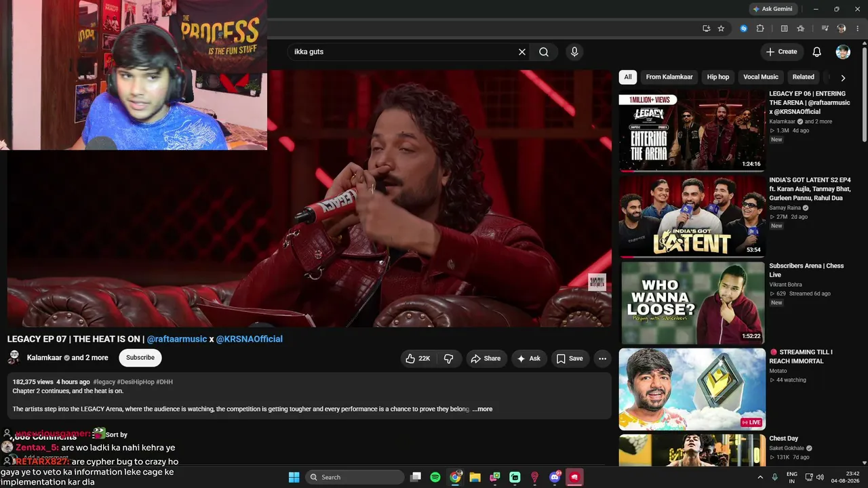Screen dimensions: 868x488
Task: Select the All filter chip
Action: coord(628,77)
